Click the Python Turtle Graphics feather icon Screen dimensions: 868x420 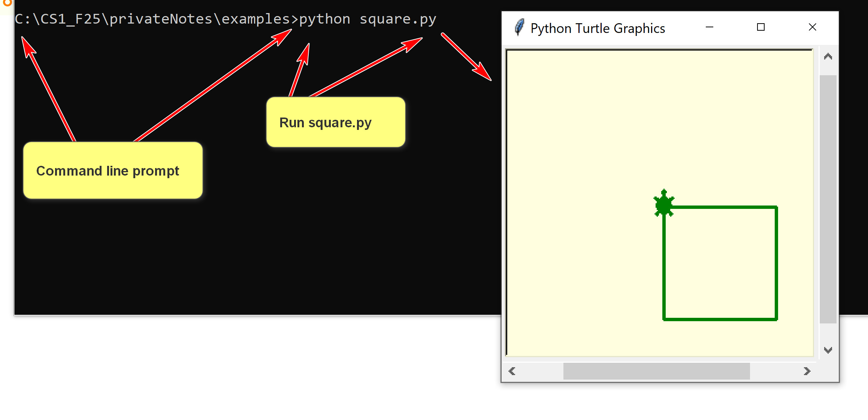point(519,27)
